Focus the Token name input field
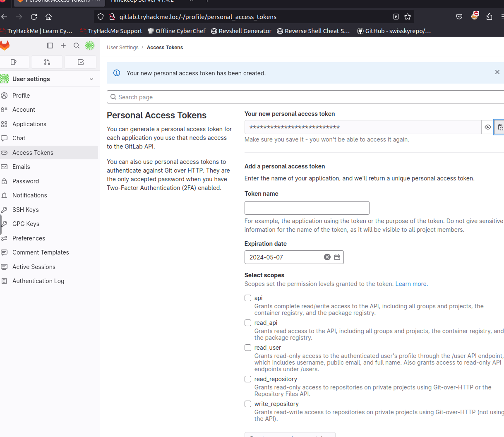The height and width of the screenshot is (437, 504). (x=307, y=208)
